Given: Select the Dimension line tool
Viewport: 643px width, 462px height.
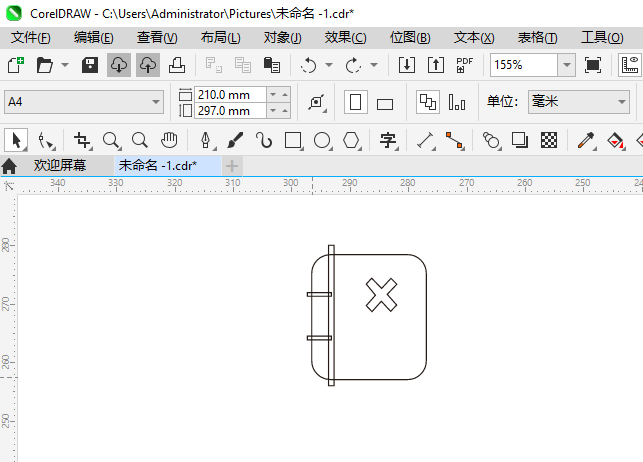Looking at the screenshot, I should [426, 140].
